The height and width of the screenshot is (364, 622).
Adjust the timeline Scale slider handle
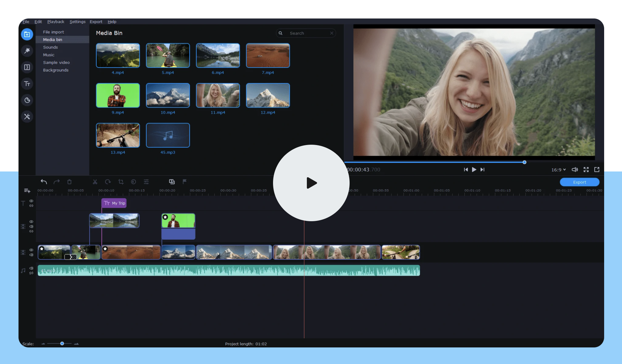click(62, 344)
